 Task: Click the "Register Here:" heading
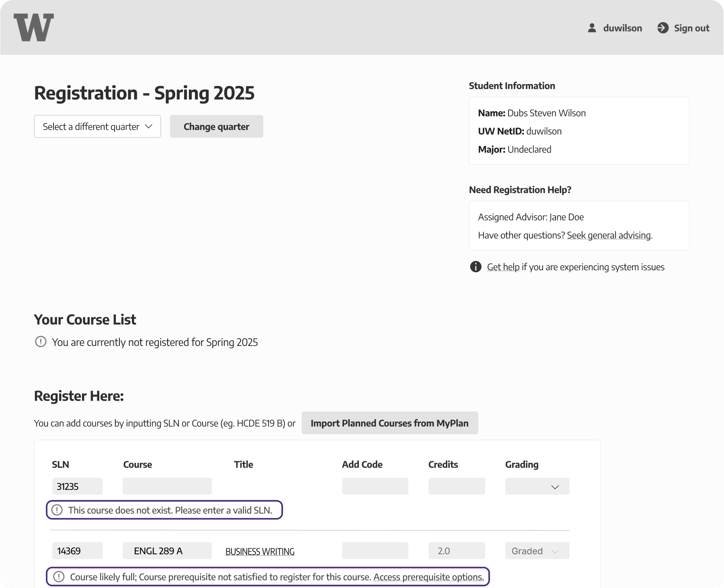click(x=79, y=396)
